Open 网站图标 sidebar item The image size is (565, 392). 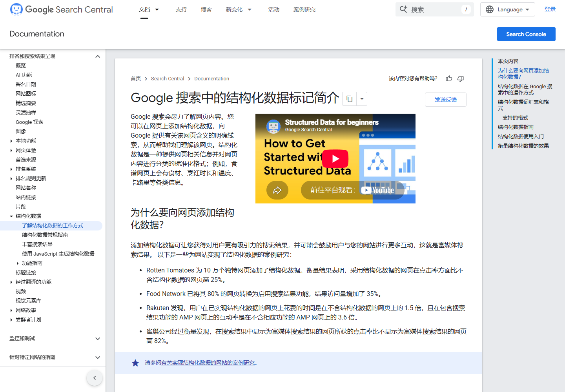tap(26, 94)
